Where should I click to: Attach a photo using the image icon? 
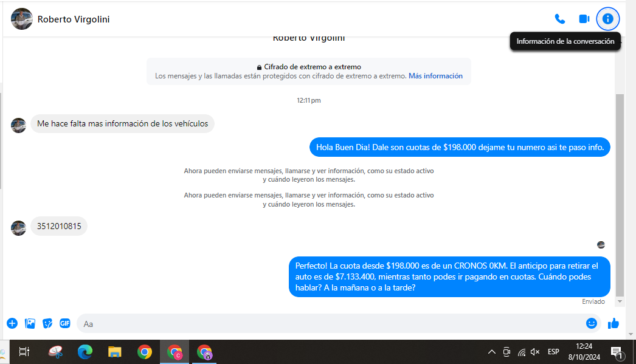point(30,323)
